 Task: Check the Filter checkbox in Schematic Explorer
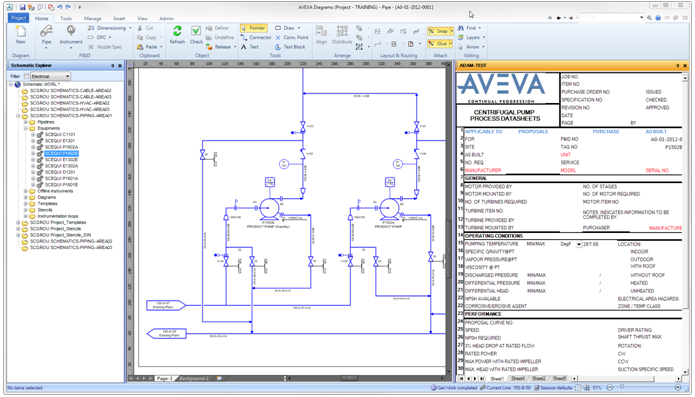(x=27, y=76)
